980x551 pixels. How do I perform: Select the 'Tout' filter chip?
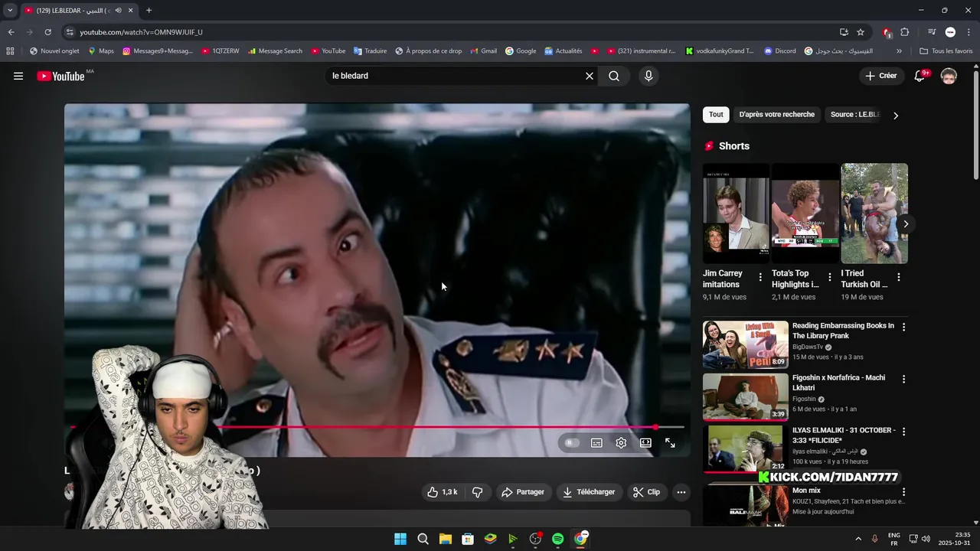[x=716, y=115]
